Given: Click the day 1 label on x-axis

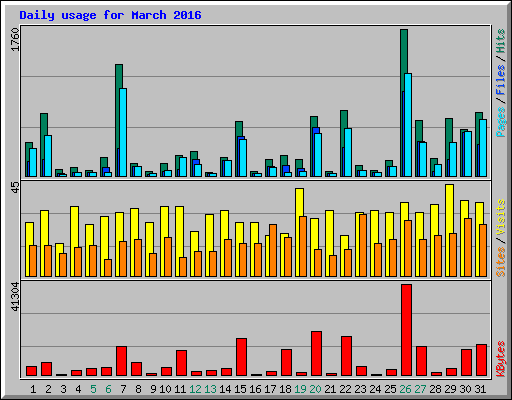Looking at the screenshot, I should tap(33, 389).
